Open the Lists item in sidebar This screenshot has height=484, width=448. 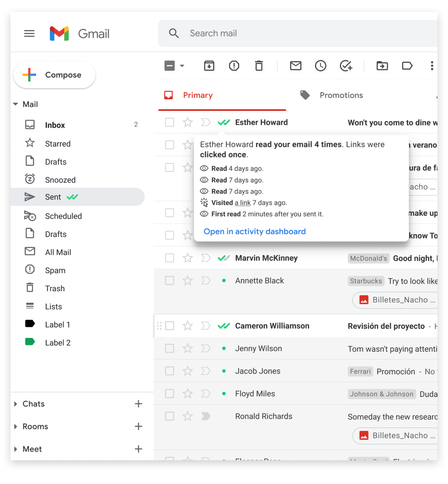(x=78, y=307)
